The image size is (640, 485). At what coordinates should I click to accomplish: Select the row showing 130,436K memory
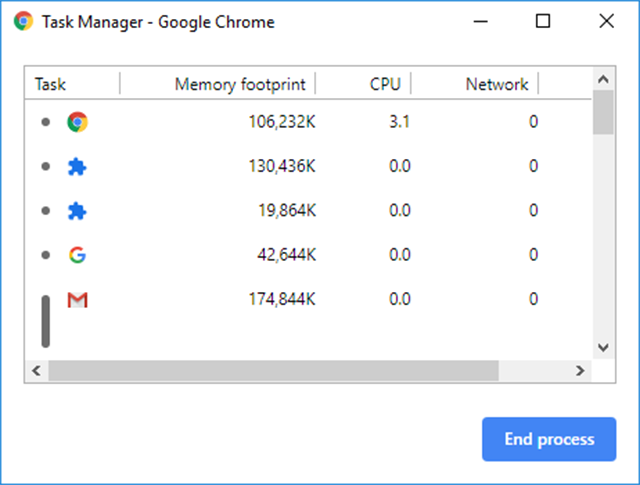[x=308, y=166]
